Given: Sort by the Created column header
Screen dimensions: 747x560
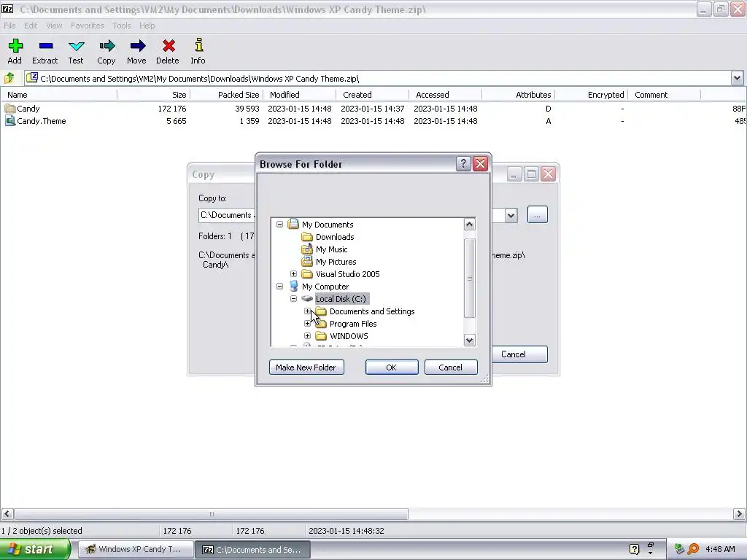Looking at the screenshot, I should click(x=373, y=95).
